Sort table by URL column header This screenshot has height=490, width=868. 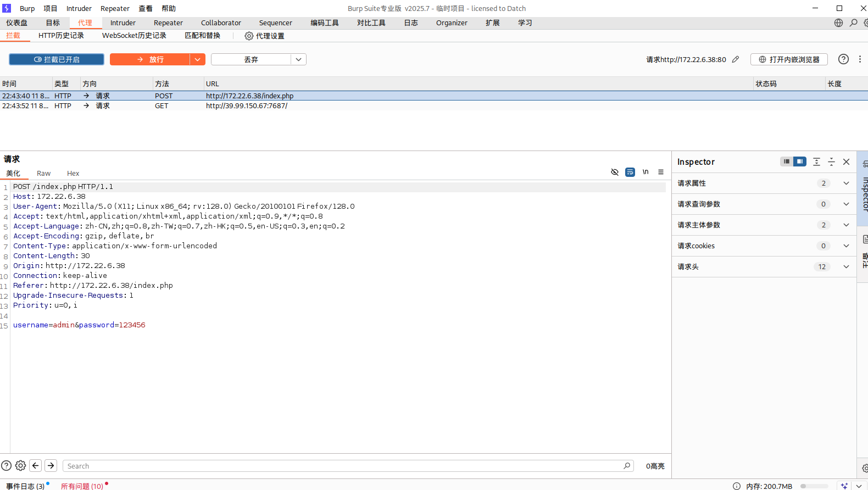tap(478, 83)
